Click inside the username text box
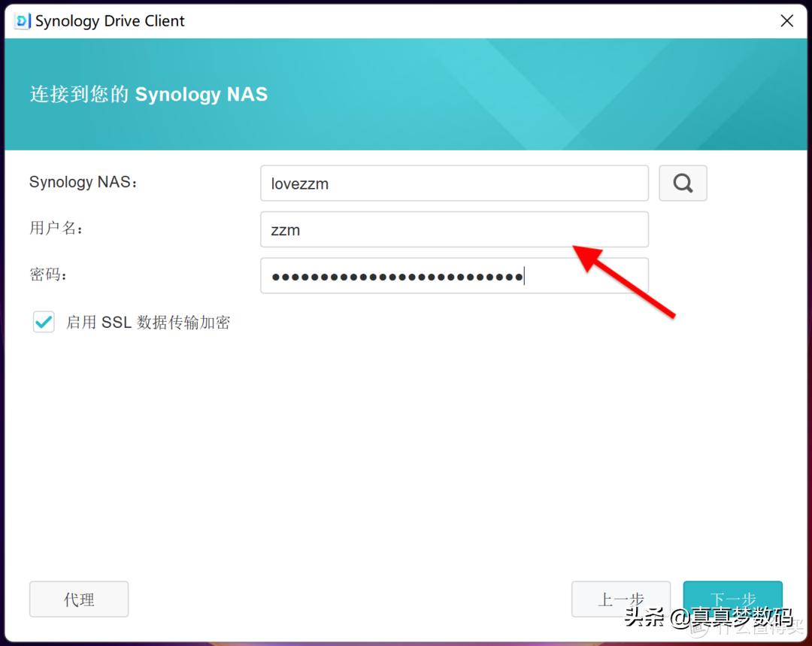Screen dimensions: 812x646 [454, 229]
